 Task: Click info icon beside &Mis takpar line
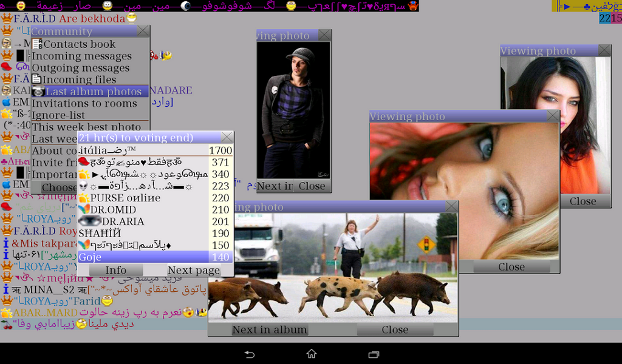(x=5, y=243)
